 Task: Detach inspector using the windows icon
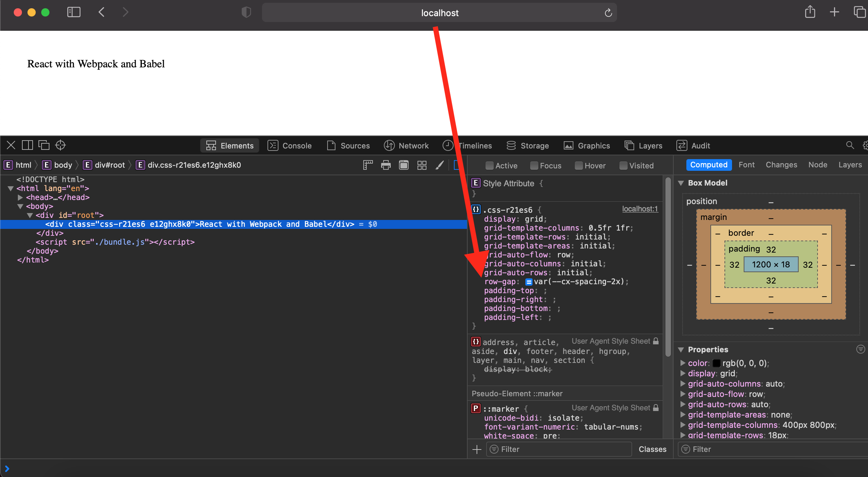pyautogui.click(x=44, y=145)
